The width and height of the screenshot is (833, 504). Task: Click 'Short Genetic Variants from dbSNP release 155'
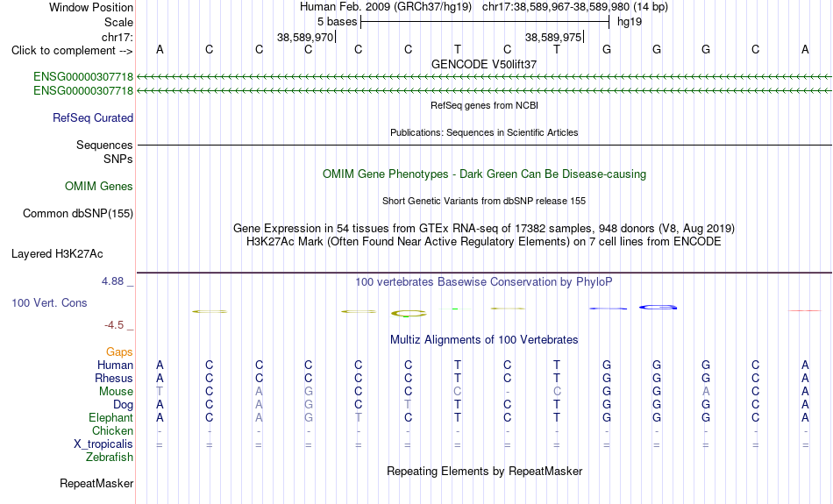click(484, 201)
